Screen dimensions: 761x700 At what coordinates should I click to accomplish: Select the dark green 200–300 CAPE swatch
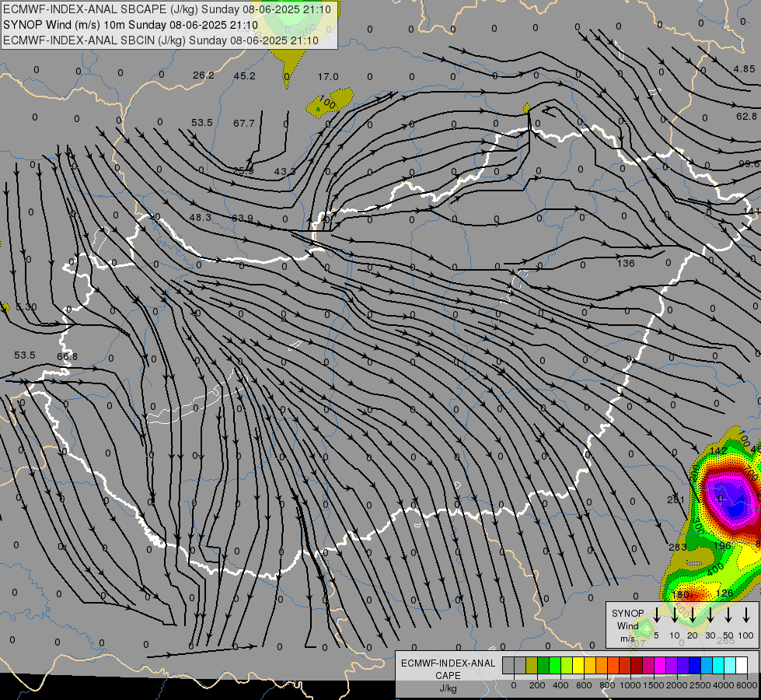[543, 665]
